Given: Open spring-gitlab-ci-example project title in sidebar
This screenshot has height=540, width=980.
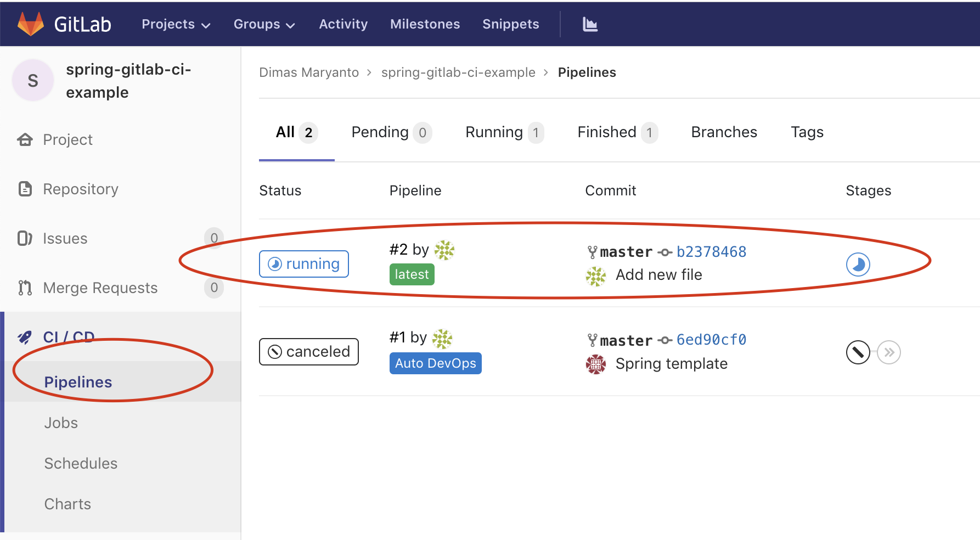Looking at the screenshot, I should pyautogui.click(x=128, y=81).
